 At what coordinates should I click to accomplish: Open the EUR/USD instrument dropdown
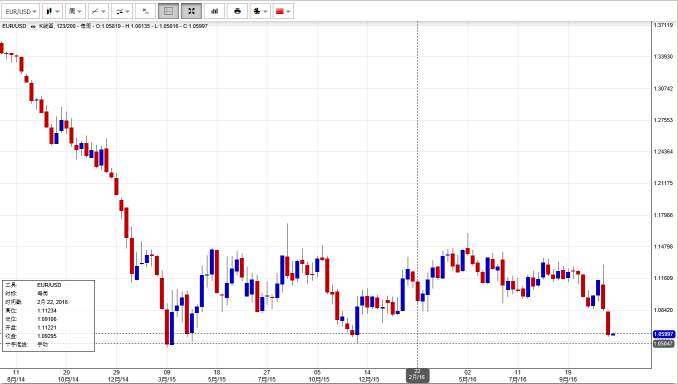coord(20,11)
